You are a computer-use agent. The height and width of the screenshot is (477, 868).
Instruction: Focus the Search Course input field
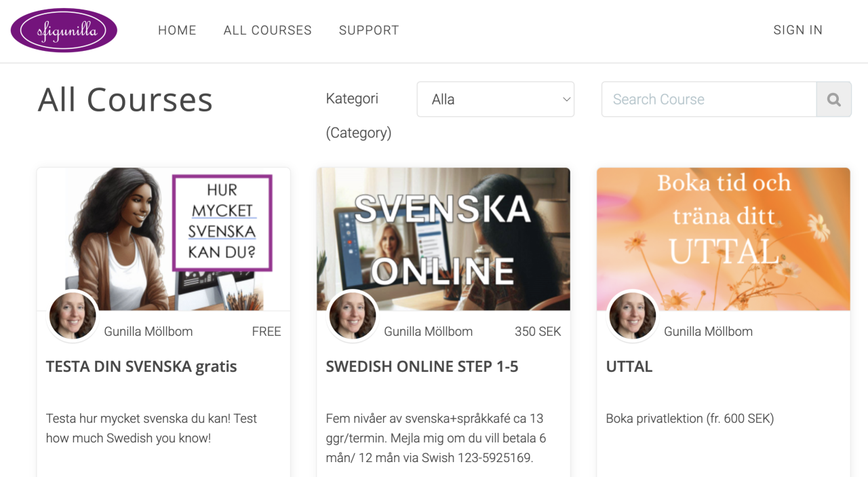coord(709,99)
